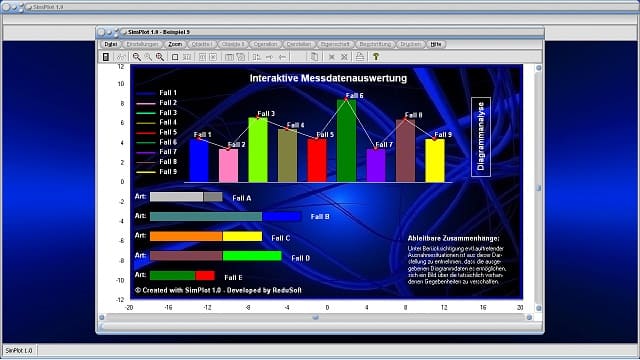Click the yellow Fall 9 bar
Viewport: 640px width, 360px height.
(435, 160)
